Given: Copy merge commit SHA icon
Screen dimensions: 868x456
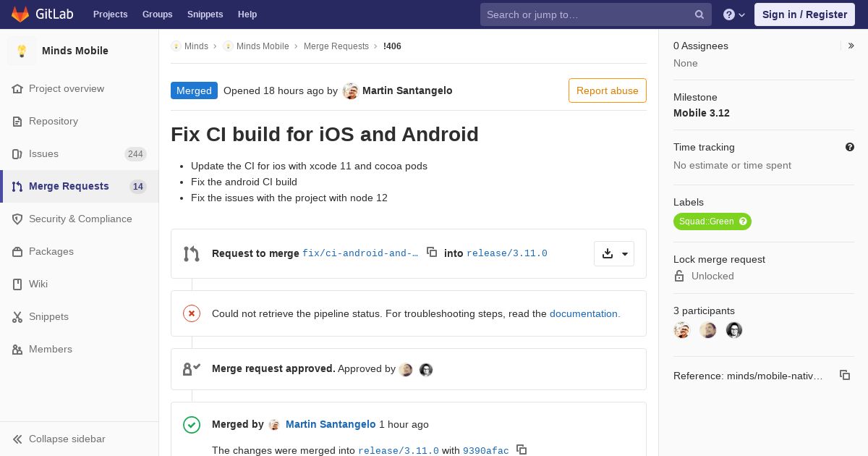Looking at the screenshot, I should [522, 449].
